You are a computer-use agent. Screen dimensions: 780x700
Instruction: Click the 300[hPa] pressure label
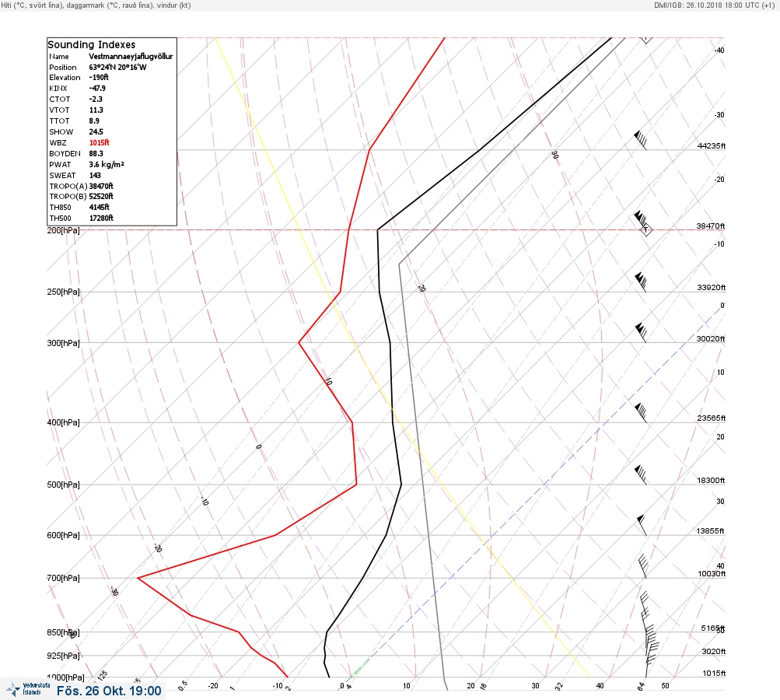(63, 343)
